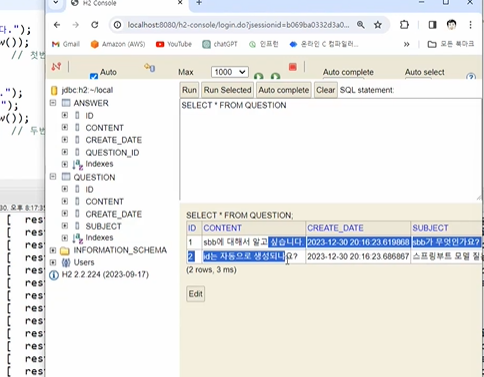
Task: Click the Run Selected button
Action: [227, 90]
